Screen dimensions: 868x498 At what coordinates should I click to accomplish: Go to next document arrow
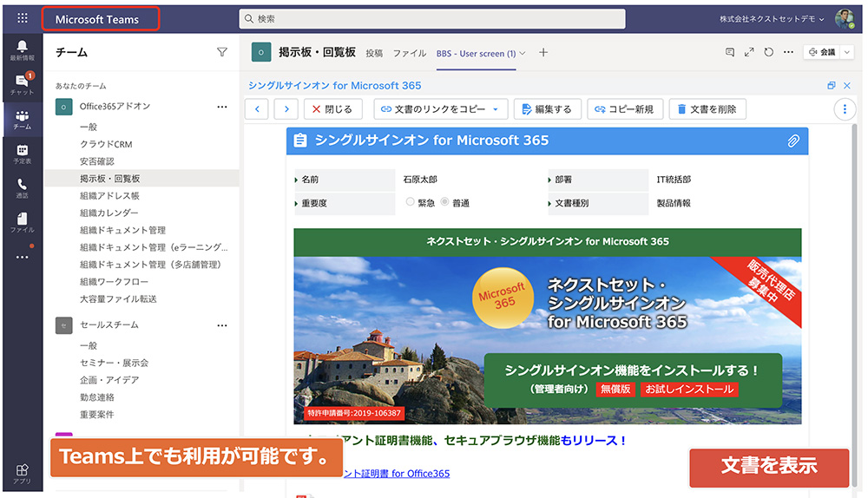tap(286, 109)
